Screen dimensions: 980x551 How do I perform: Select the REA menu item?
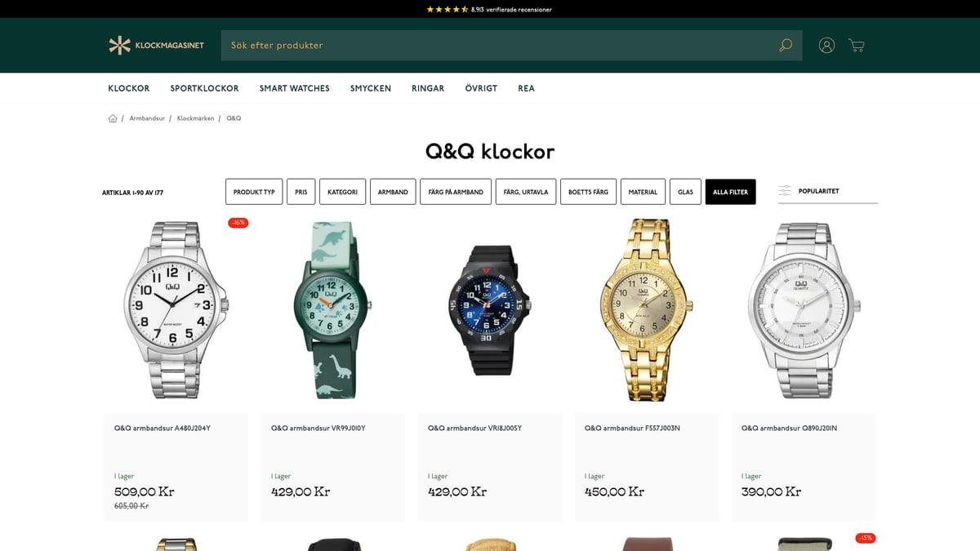(x=526, y=88)
